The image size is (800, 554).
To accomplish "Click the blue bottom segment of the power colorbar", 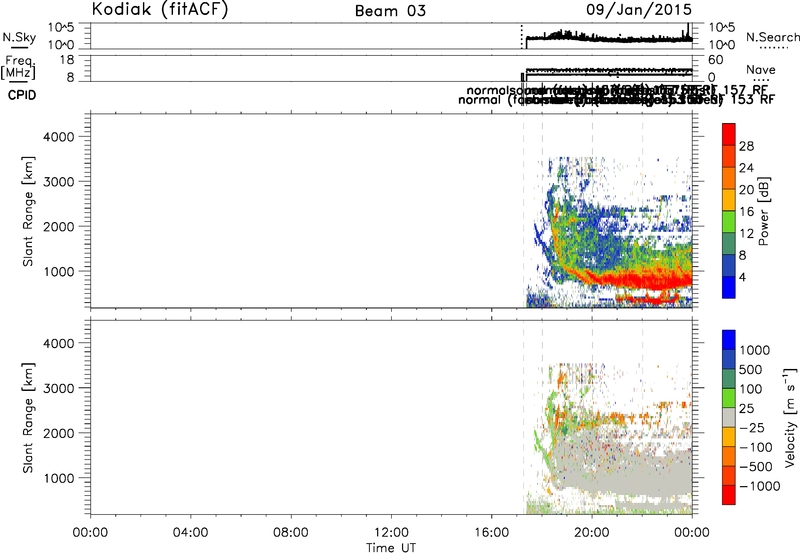I will (729, 287).
